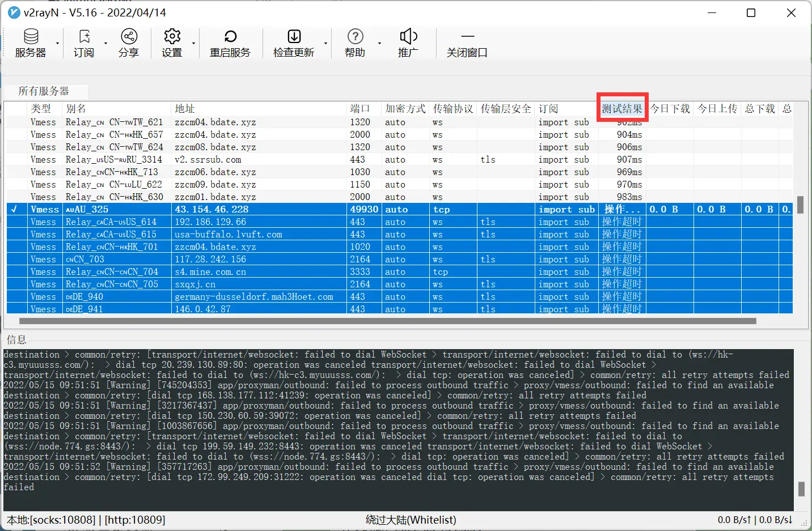Click the log panel vertical scrollbar thumb

pyautogui.click(x=801, y=488)
